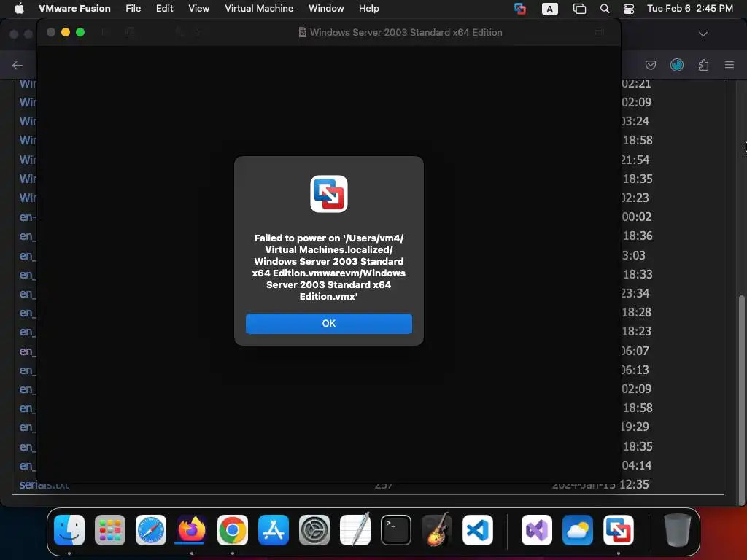Expand Firefox list all tabs chevron
Image resolution: width=747 pixels, height=560 pixels.
point(703,34)
